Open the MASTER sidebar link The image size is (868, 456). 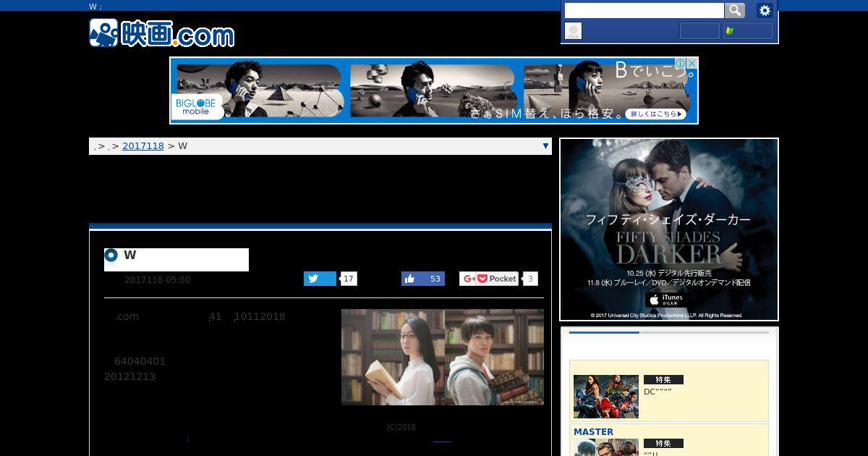tap(593, 432)
